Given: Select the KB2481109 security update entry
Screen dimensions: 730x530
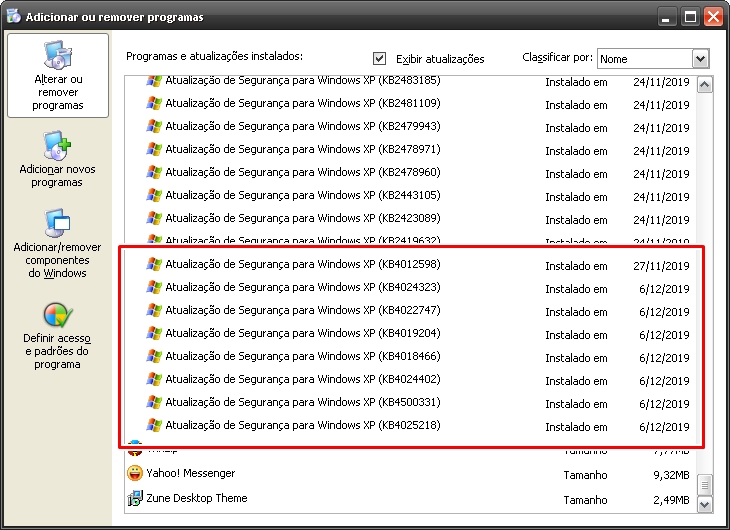Looking at the screenshot, I should [411, 103].
